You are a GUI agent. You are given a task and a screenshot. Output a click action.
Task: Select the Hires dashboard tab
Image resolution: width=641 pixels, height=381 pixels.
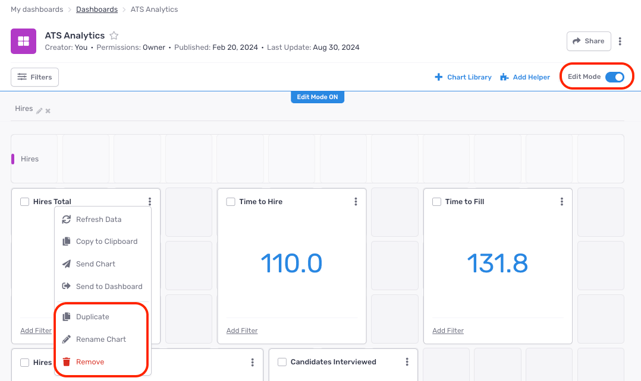(x=24, y=108)
